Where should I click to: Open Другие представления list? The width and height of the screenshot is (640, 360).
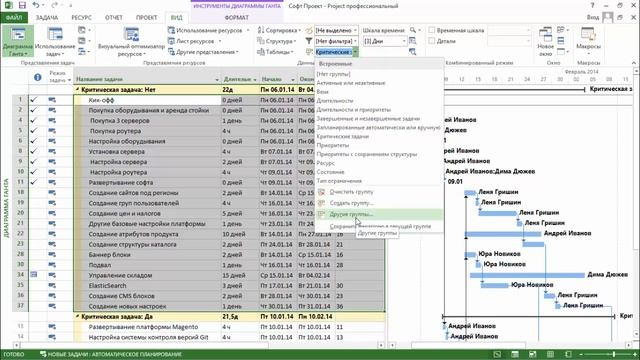203,52
